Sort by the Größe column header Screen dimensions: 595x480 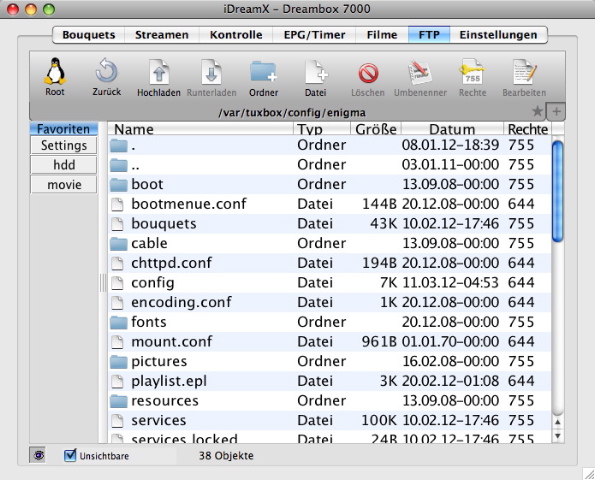point(376,129)
